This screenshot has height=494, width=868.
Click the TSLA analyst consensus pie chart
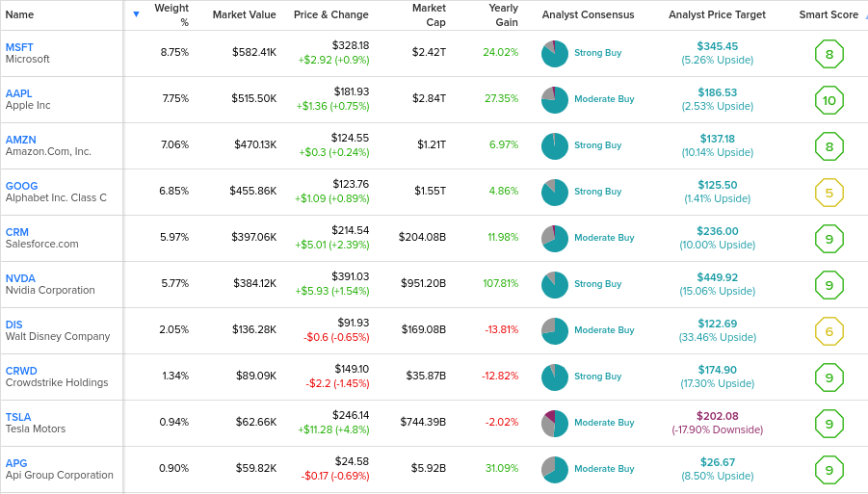pos(555,424)
